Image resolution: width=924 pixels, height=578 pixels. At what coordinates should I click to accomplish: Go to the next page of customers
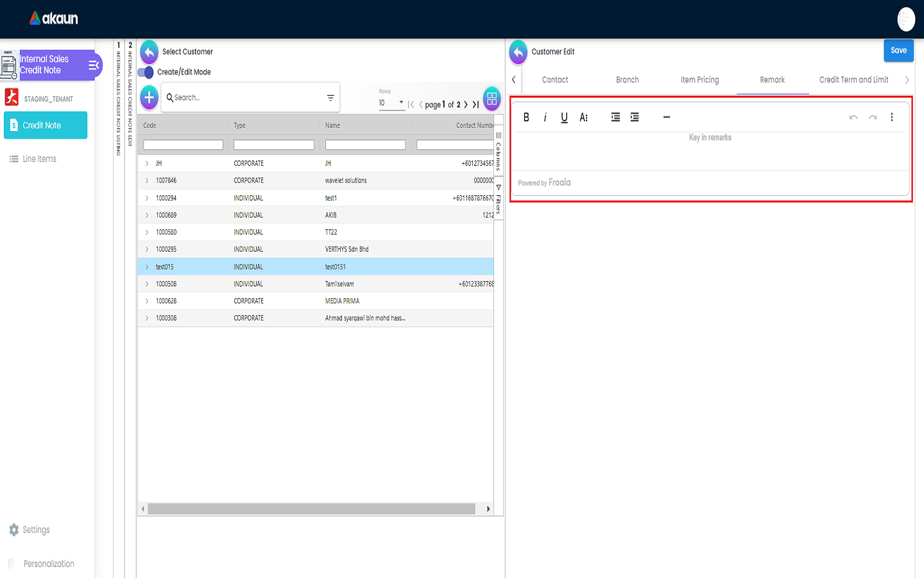[466, 104]
